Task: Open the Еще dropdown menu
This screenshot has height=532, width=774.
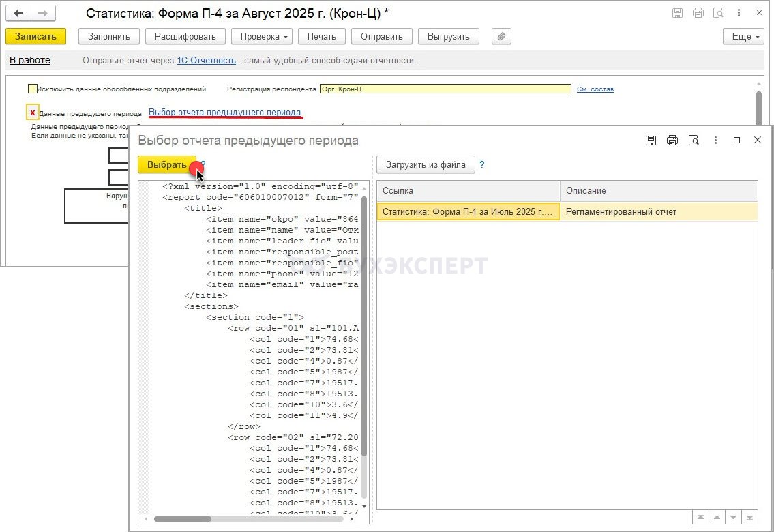Action: click(744, 37)
